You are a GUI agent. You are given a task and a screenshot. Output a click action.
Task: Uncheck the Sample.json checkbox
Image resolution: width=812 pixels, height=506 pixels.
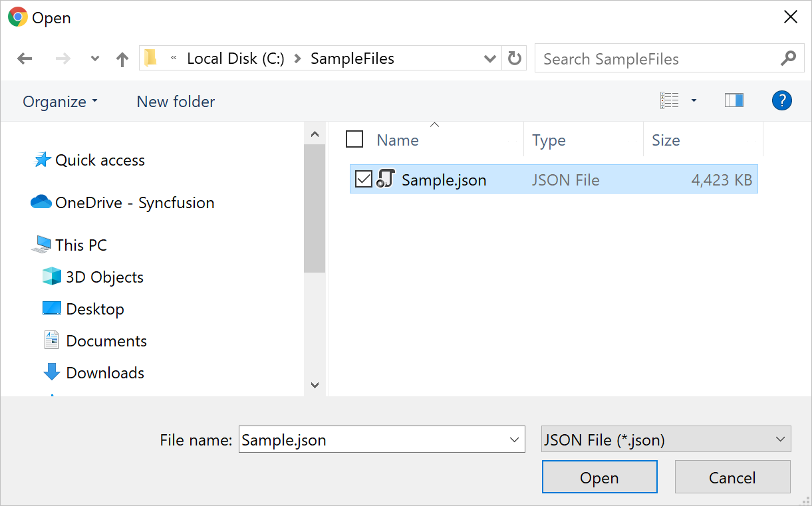click(363, 180)
